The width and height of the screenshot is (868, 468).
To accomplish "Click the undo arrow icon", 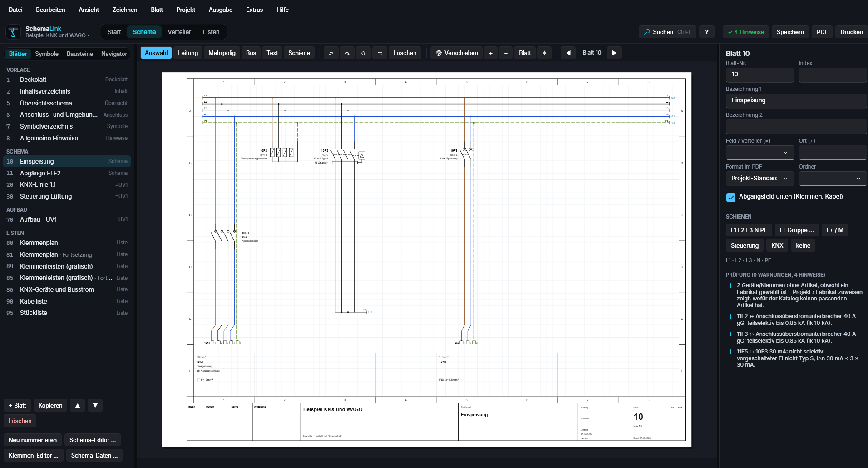I will (x=331, y=53).
